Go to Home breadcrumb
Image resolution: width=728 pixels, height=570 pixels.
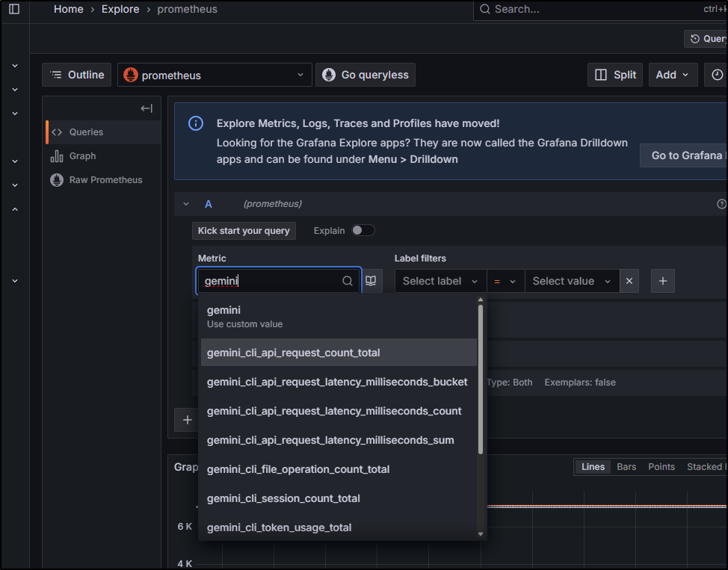[68, 9]
